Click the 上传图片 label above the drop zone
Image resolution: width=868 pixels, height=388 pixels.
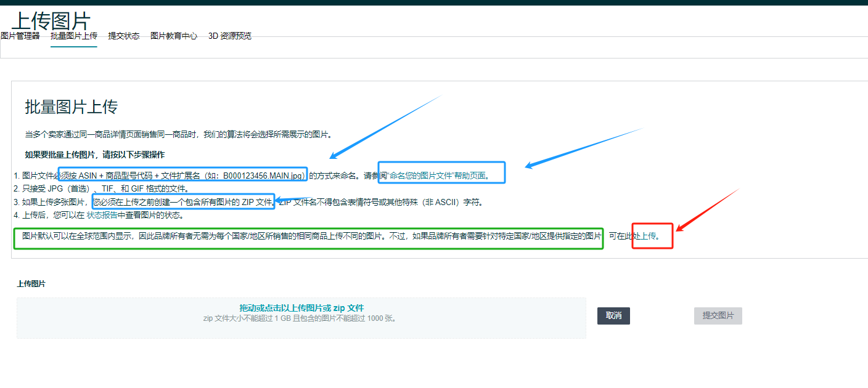[x=31, y=284]
